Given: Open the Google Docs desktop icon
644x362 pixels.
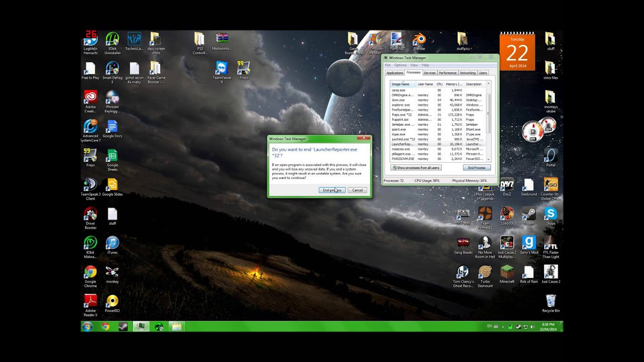Looking at the screenshot, I should pyautogui.click(x=112, y=129).
